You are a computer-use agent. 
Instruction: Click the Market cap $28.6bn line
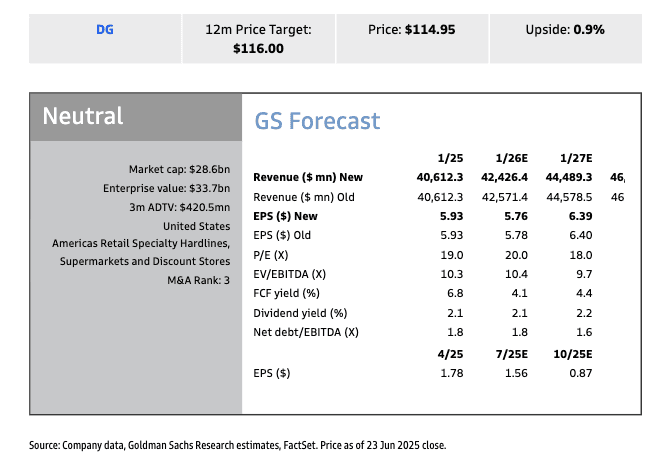point(179,169)
